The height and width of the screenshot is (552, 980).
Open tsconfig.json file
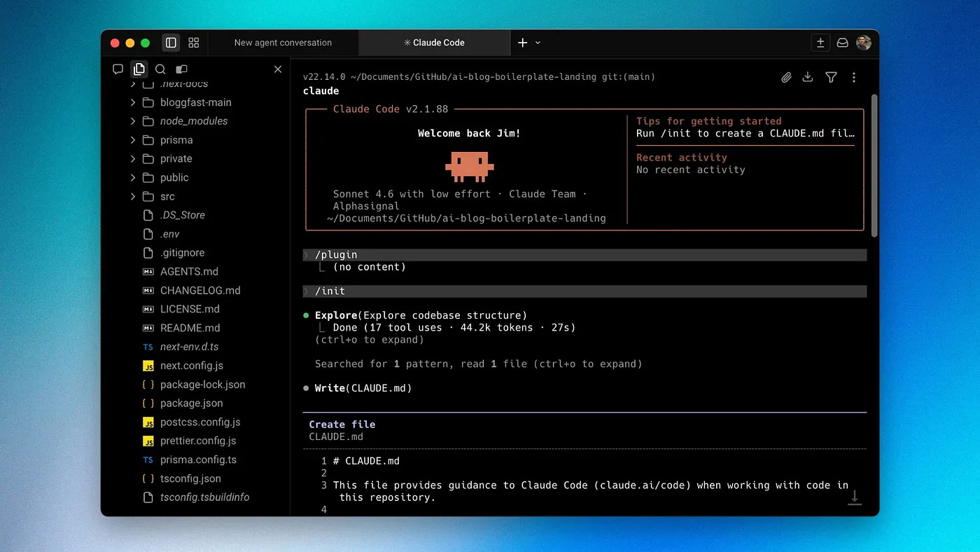click(190, 479)
